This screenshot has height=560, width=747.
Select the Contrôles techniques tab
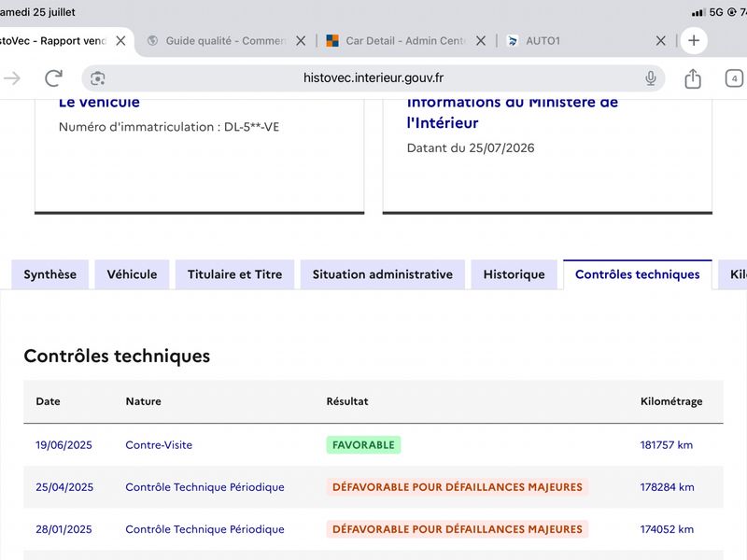coord(638,274)
